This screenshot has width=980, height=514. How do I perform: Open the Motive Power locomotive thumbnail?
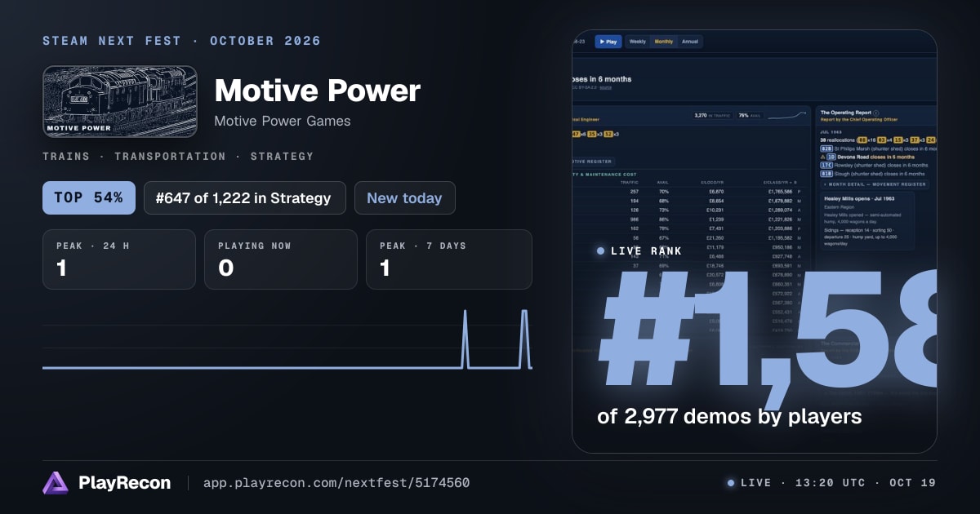120,101
